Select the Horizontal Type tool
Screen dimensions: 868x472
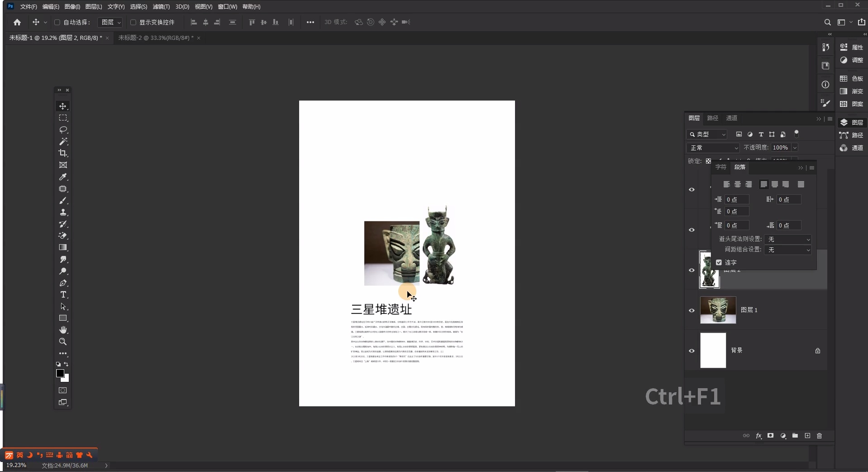pos(62,294)
